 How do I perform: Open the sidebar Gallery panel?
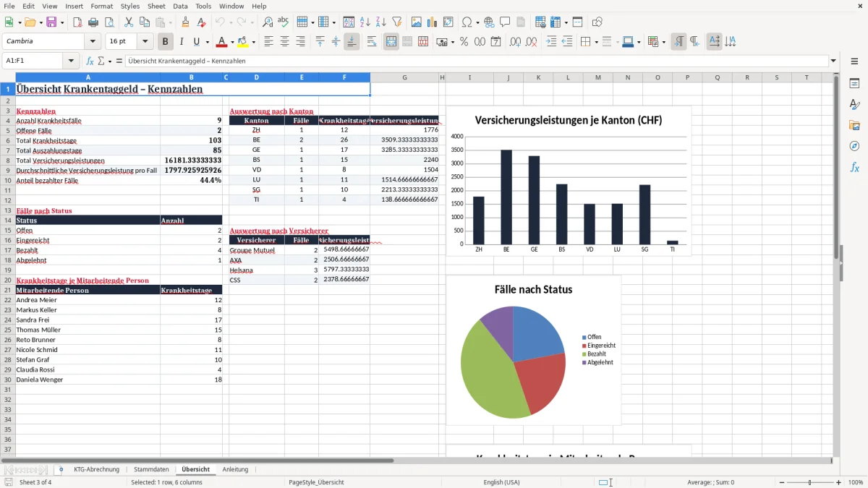click(x=854, y=125)
